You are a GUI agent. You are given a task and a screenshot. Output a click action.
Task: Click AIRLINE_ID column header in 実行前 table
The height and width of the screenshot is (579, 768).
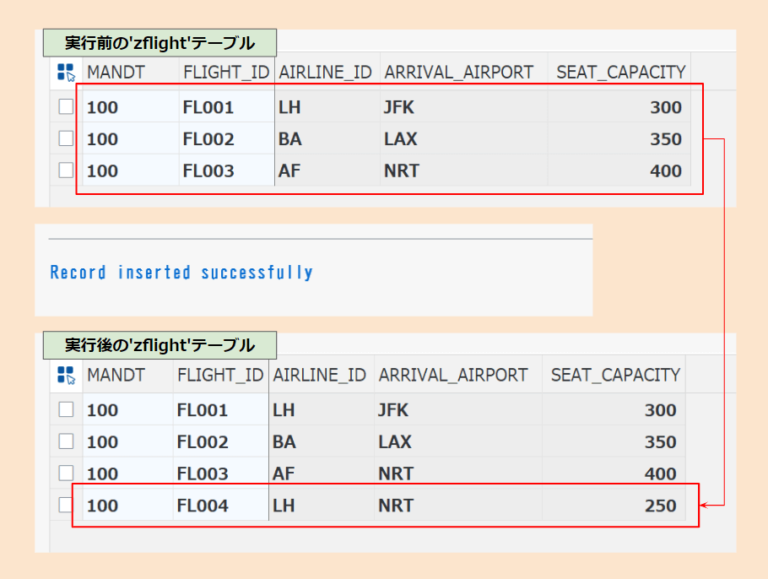click(x=325, y=72)
